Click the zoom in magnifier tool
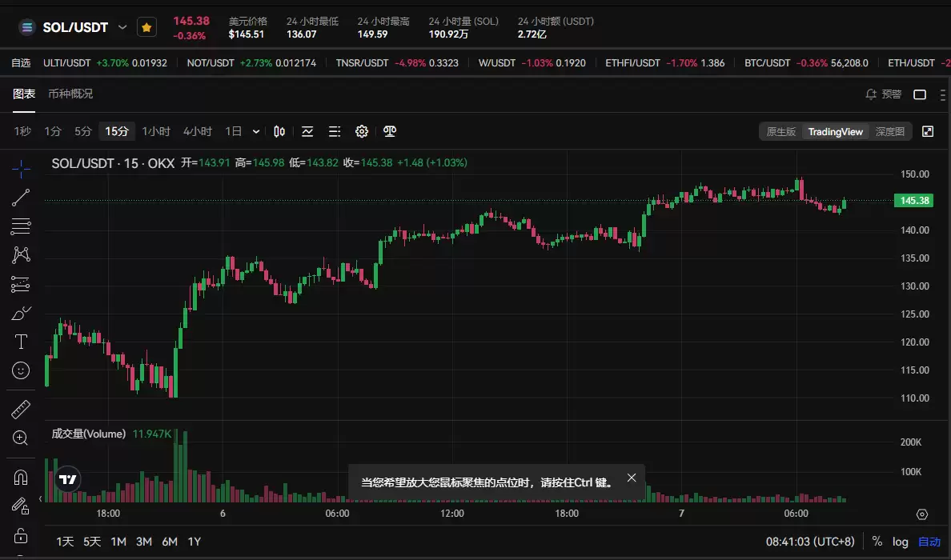This screenshot has width=951, height=560. click(x=21, y=438)
